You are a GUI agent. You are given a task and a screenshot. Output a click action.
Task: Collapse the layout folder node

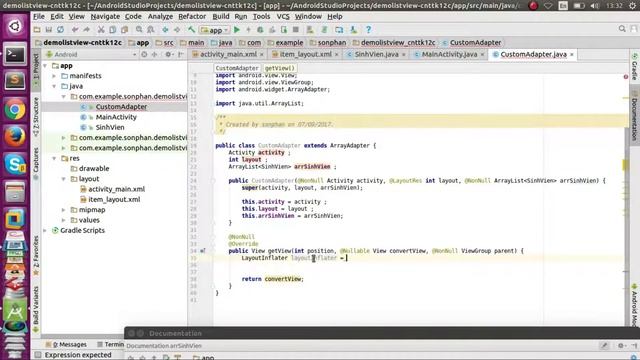tap(64, 179)
